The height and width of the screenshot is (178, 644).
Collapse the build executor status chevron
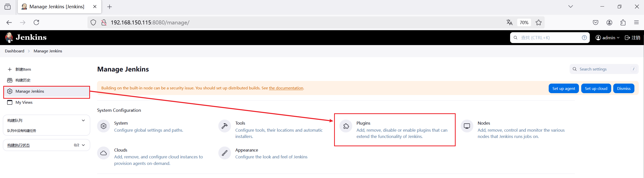83,145
